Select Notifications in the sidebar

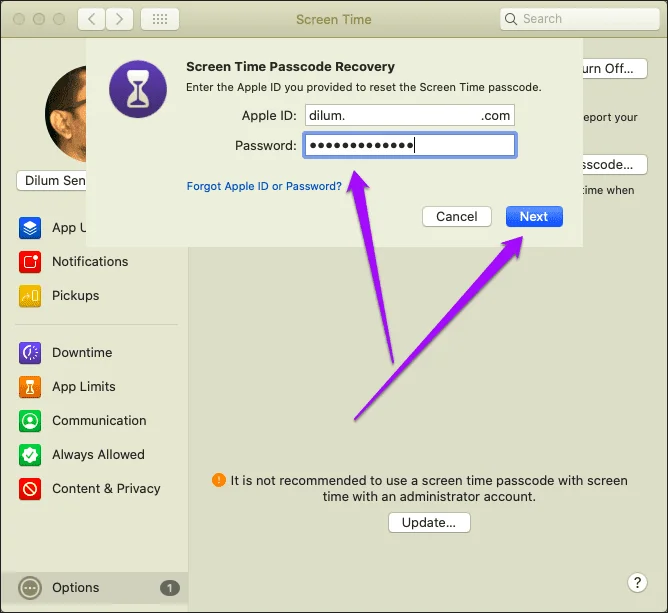point(90,262)
